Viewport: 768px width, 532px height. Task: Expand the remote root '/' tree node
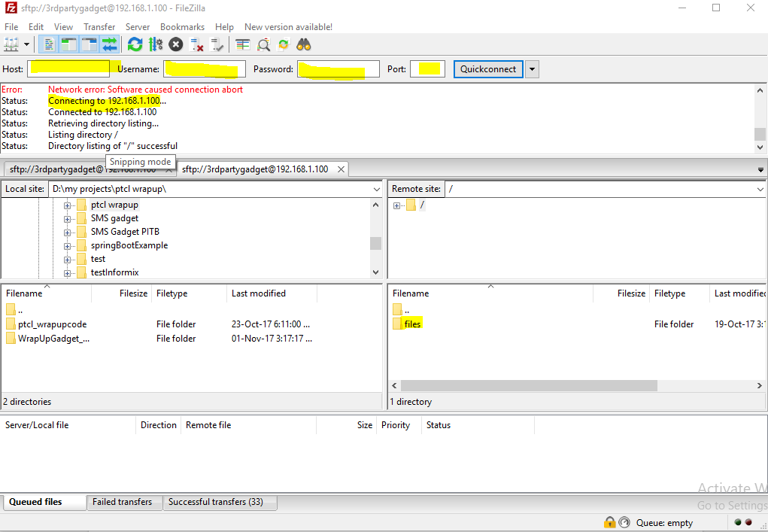pyautogui.click(x=396, y=205)
